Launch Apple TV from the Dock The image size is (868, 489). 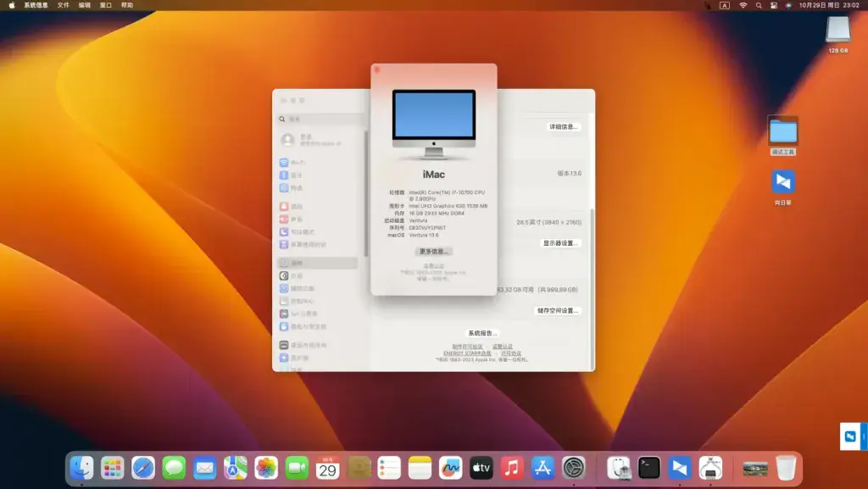pyautogui.click(x=481, y=468)
